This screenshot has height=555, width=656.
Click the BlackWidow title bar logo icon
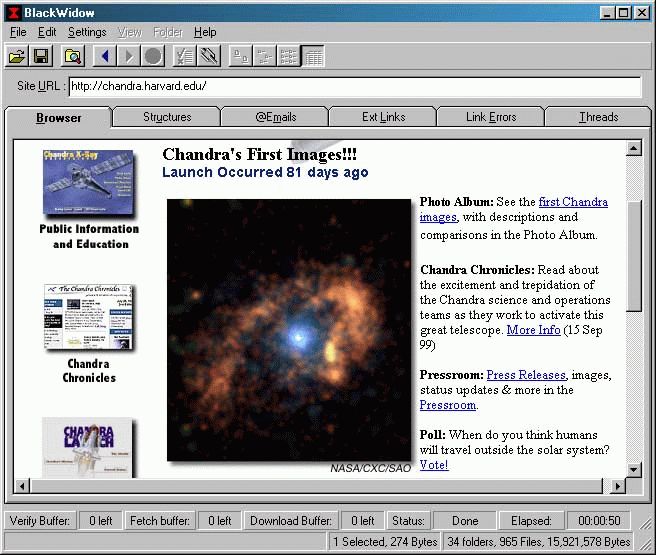pyautogui.click(x=14, y=13)
